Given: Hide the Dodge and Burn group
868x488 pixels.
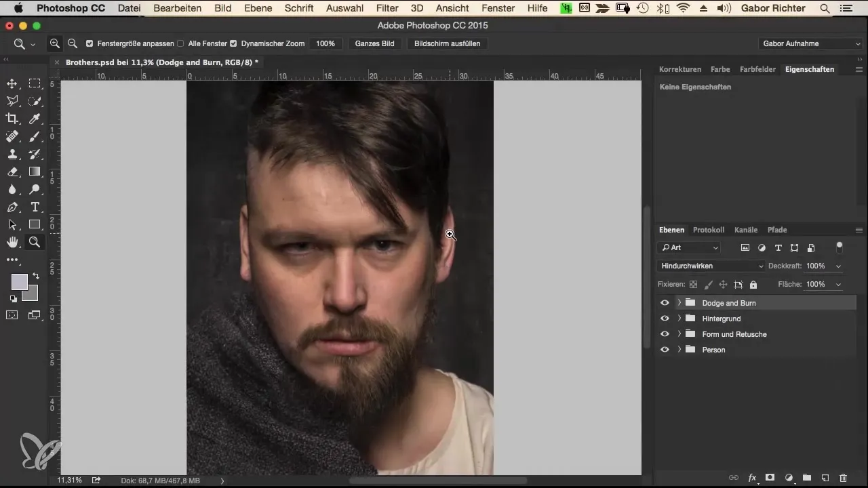Looking at the screenshot, I should tap(665, 303).
